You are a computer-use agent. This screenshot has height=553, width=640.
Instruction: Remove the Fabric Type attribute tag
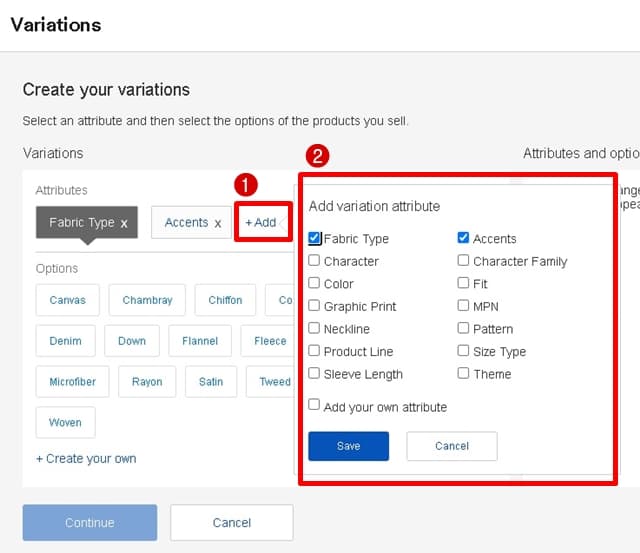click(124, 223)
